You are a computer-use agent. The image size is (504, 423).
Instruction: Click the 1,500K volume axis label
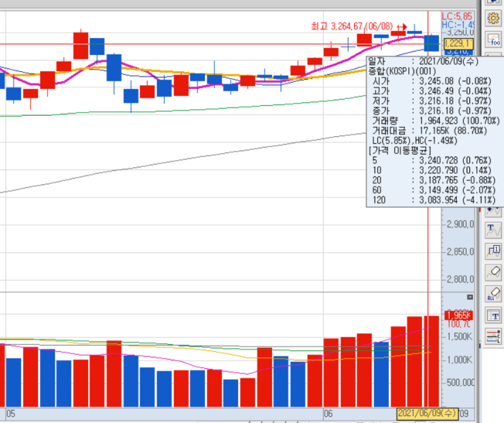460,337
